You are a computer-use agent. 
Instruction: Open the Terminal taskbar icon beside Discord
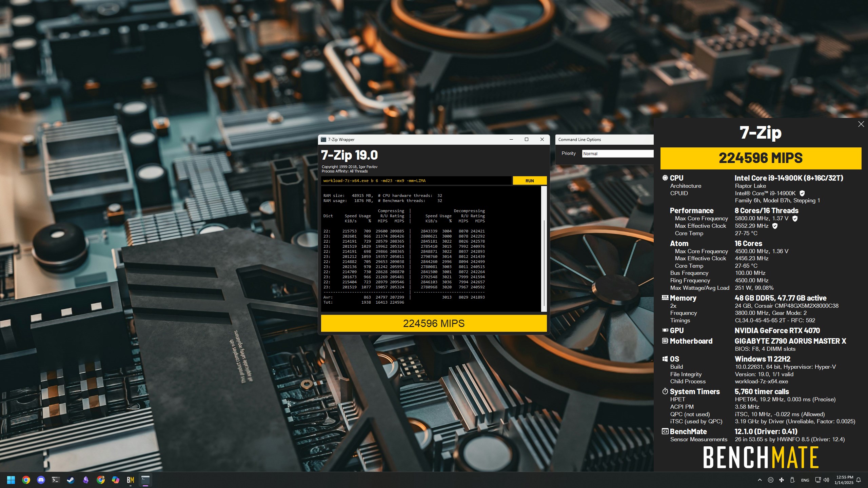(x=56, y=480)
